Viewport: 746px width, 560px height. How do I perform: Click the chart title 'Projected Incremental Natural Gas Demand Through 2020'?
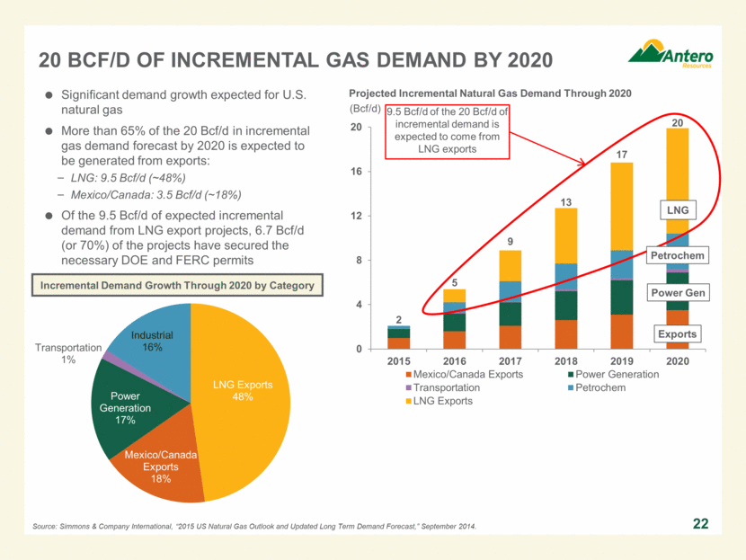pyautogui.click(x=490, y=93)
